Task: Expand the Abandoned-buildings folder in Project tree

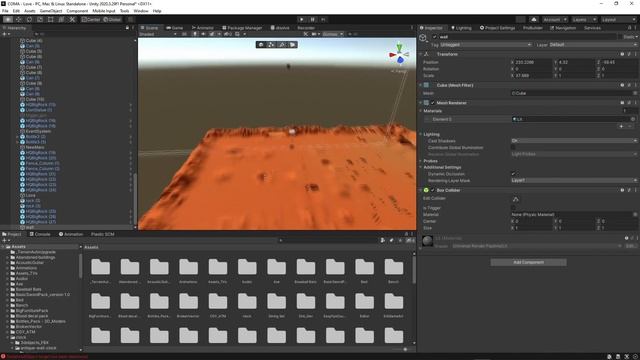Action: tap(7, 258)
